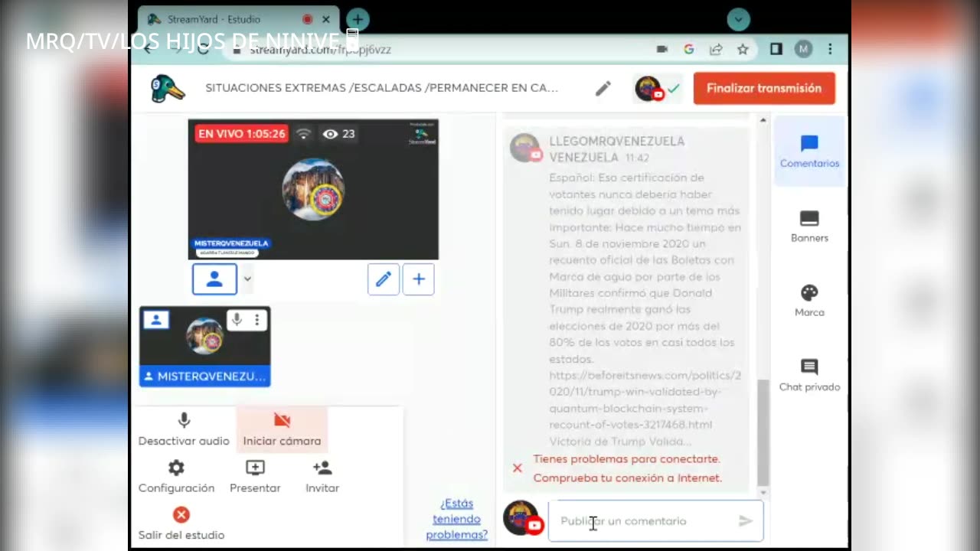Click the connection signal wifi icon
The height and width of the screenshot is (551, 980).
click(x=303, y=134)
